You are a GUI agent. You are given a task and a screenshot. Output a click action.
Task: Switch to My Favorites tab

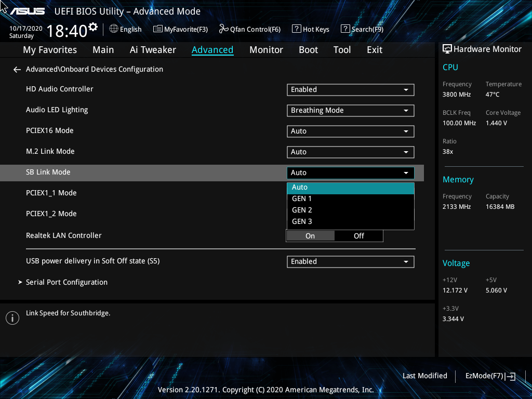50,50
